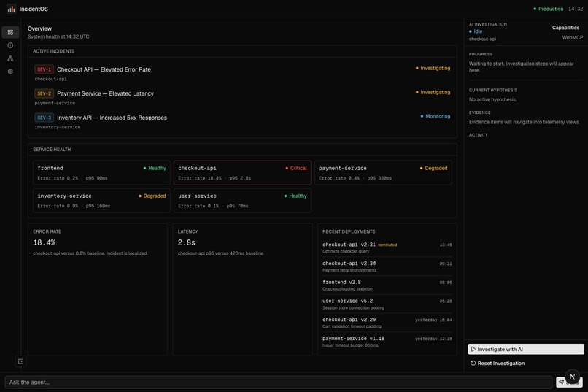Open the user-service v5.2 deployment
588x392 pixels.
tap(387, 304)
